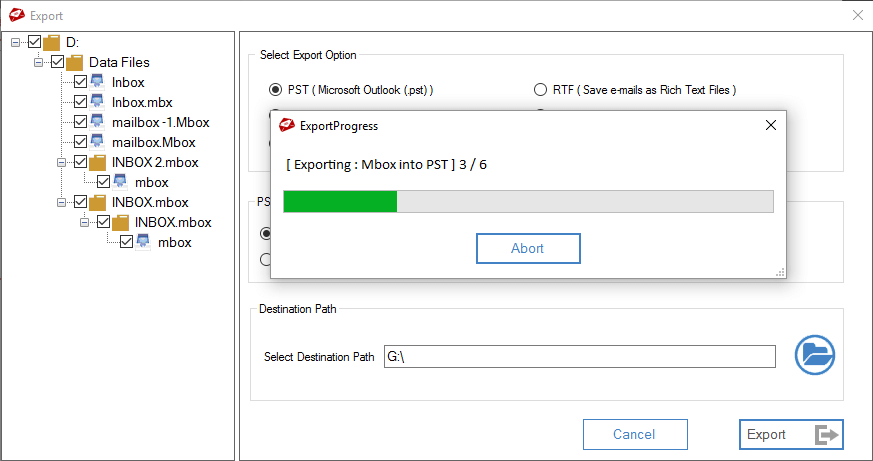Screen dimensions: 873x461
Task: Open the browse destination folder icon
Action: click(x=815, y=355)
